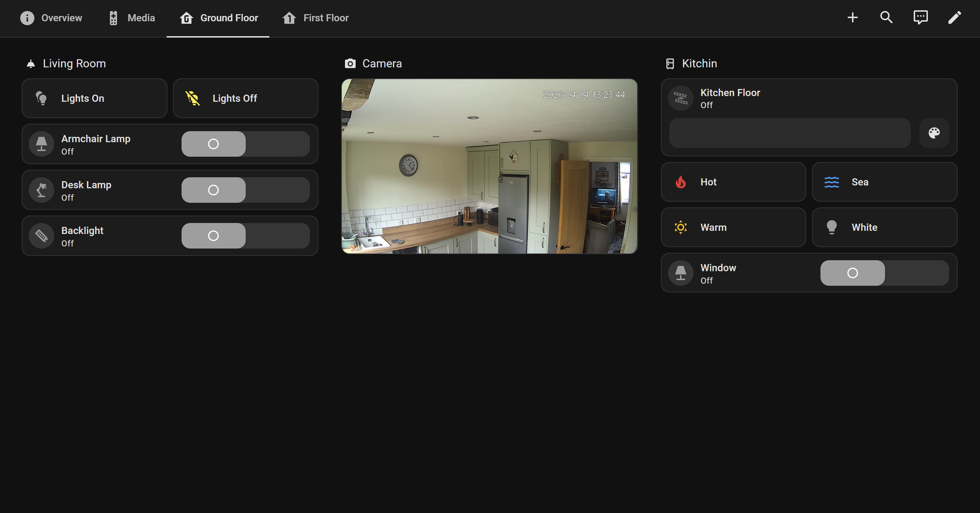Click the bulb icon on the White scene
The width and height of the screenshot is (980, 513).
[832, 227]
